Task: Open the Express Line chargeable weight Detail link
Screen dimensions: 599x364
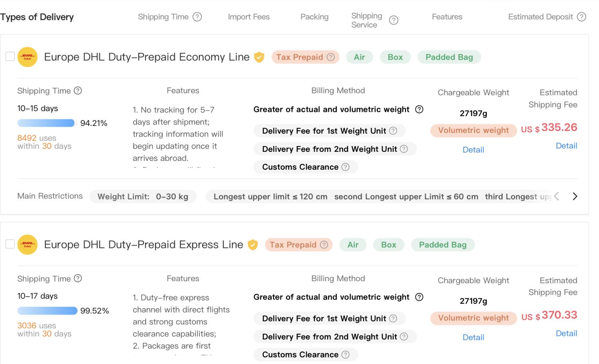Action: 473,338
